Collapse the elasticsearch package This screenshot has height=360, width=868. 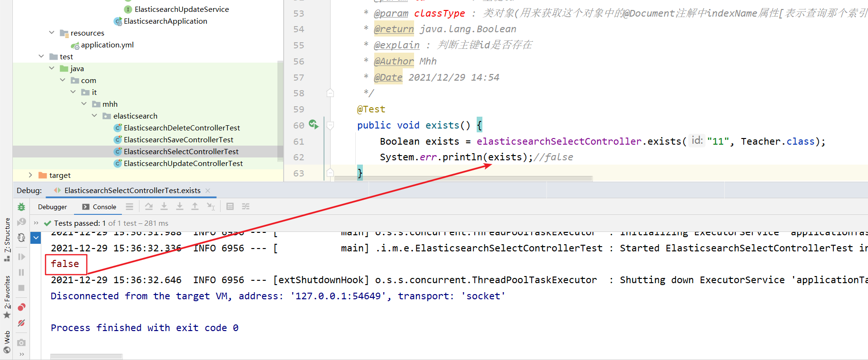[94, 116]
